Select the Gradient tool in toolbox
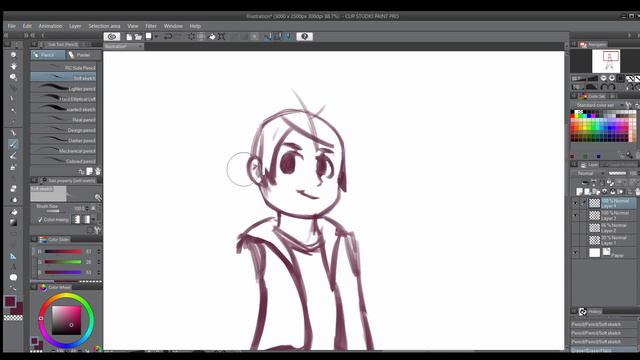 tap(13, 222)
